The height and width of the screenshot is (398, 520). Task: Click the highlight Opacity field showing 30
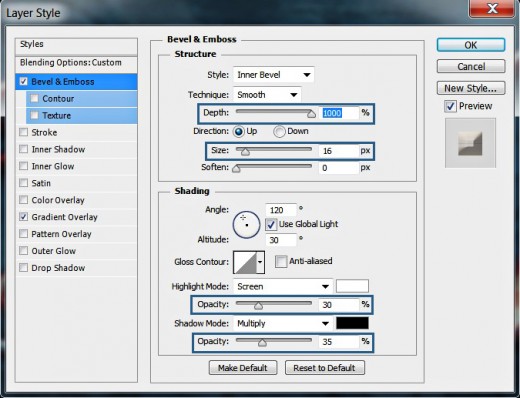[339, 305]
